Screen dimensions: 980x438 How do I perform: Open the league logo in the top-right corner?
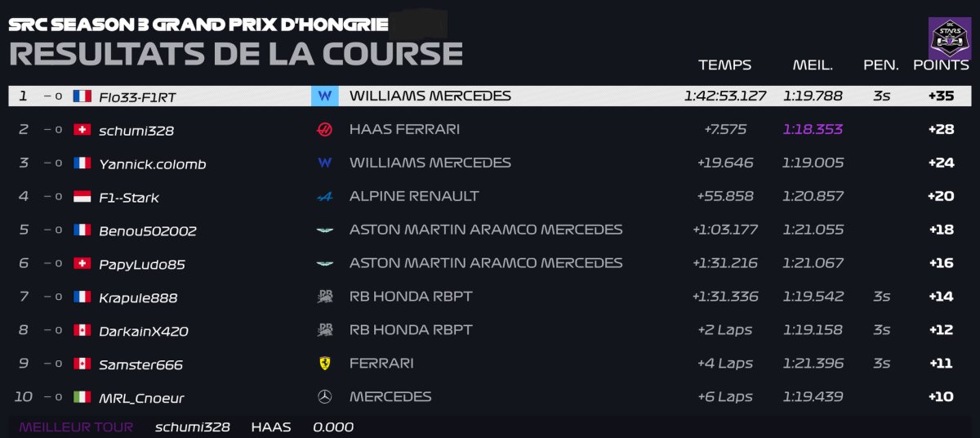950,38
